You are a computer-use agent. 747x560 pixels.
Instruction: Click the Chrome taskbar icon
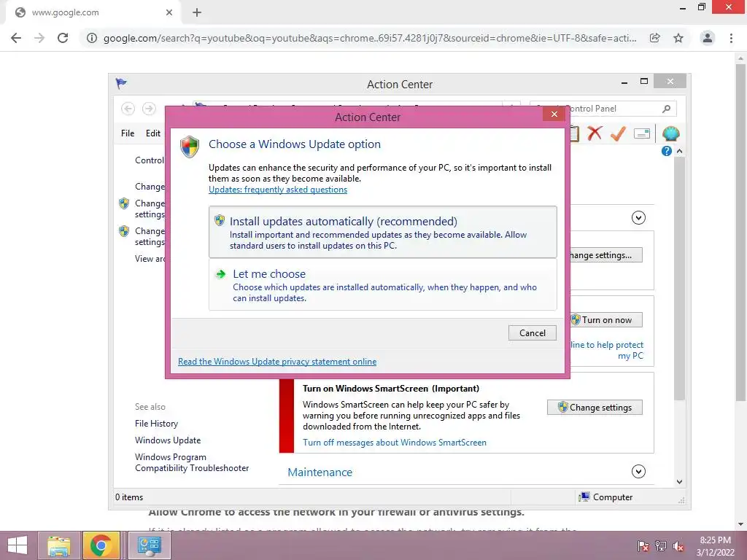pyautogui.click(x=101, y=545)
